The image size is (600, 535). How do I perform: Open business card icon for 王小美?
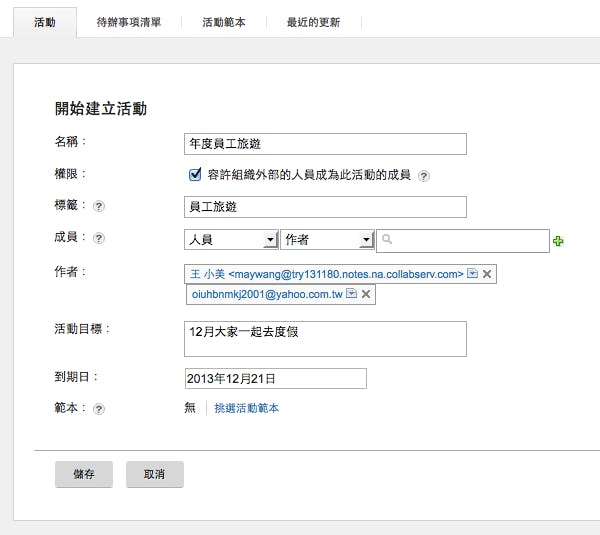click(472, 274)
